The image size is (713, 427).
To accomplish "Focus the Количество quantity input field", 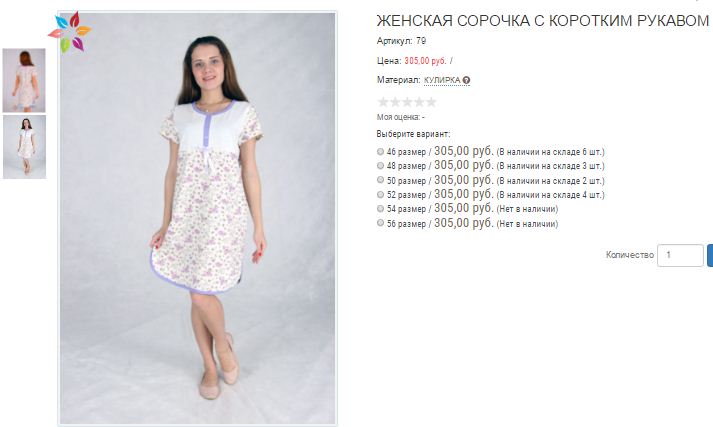I will click(x=680, y=255).
